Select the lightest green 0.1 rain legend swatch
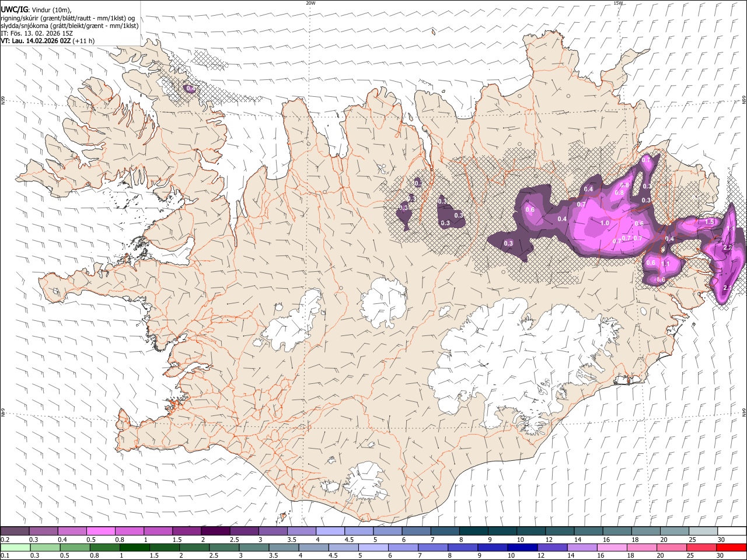The height and width of the screenshot is (560, 747). [x=15, y=547]
